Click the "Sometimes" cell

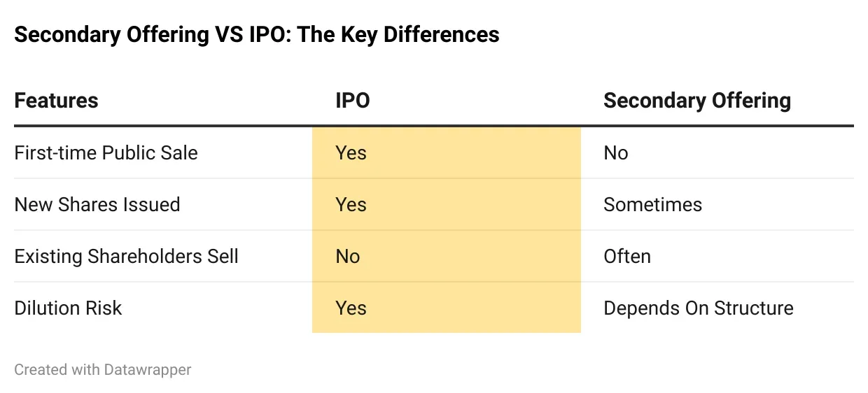pos(652,205)
